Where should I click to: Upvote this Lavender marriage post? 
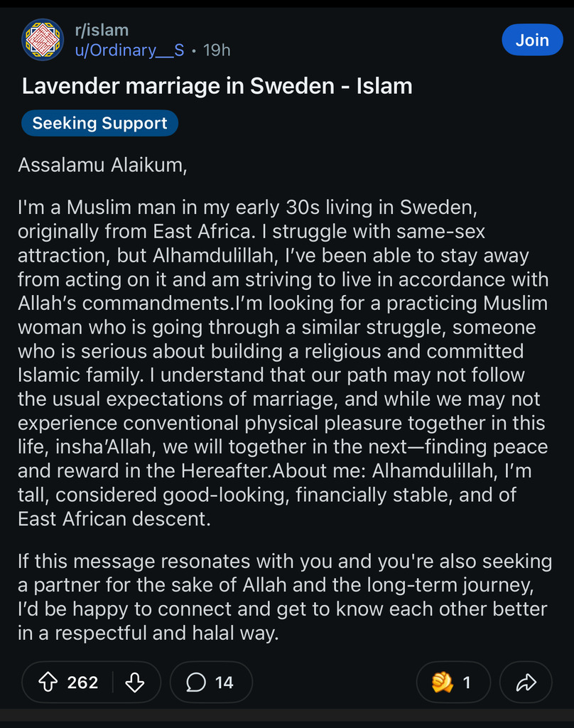pos(48,682)
